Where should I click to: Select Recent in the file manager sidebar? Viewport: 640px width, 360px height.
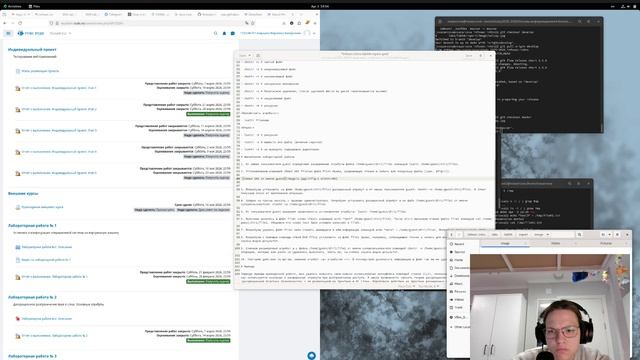tap(459, 244)
